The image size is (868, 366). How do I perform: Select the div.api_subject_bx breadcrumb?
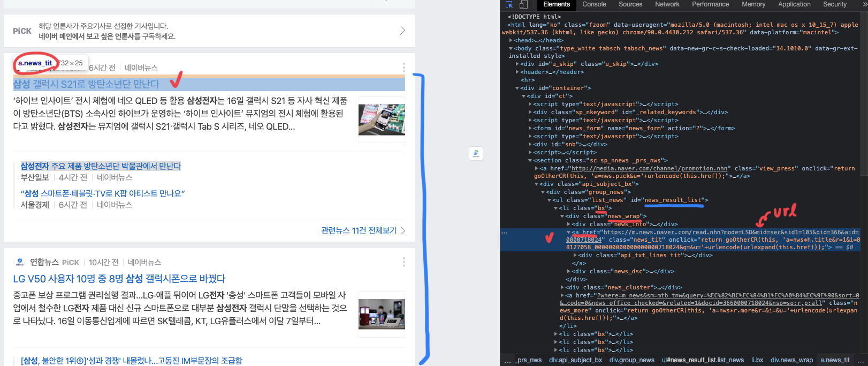575,360
